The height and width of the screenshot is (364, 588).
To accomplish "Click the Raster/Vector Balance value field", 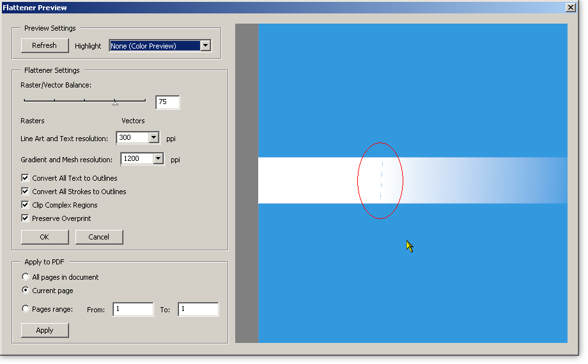I will point(167,102).
